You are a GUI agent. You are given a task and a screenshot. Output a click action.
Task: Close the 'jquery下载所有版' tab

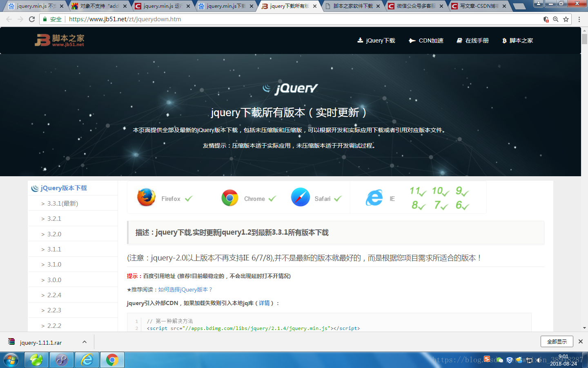pos(315,6)
